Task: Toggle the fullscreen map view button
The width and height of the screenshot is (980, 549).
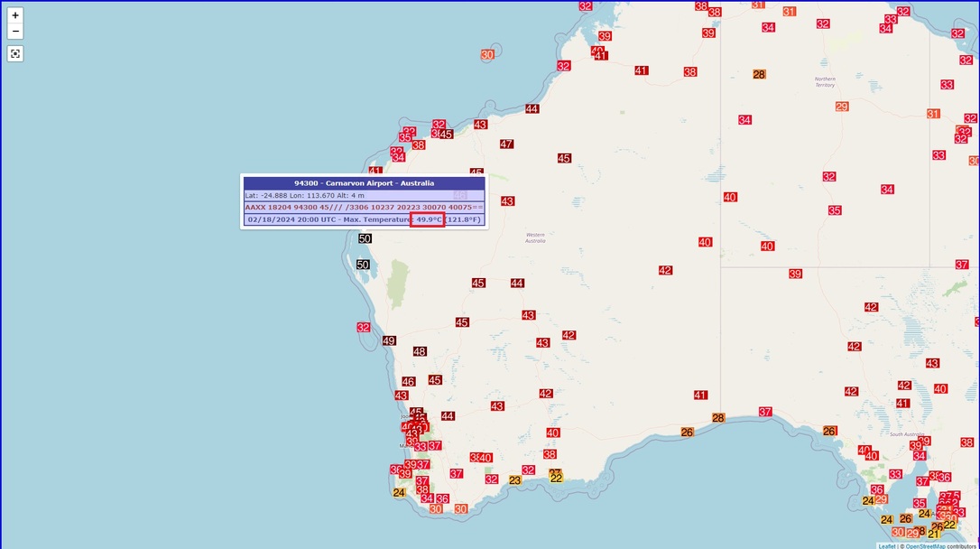Action: (x=15, y=54)
